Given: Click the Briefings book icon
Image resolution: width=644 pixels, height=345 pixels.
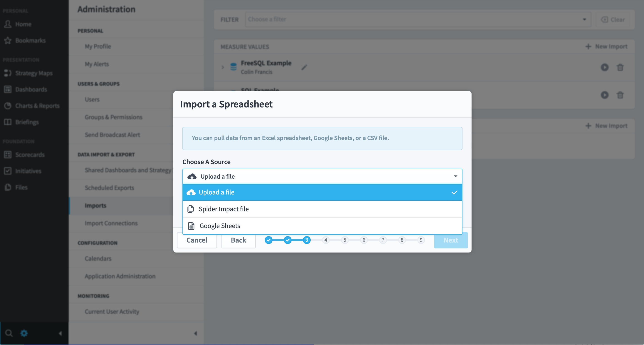Looking at the screenshot, I should click(x=8, y=122).
